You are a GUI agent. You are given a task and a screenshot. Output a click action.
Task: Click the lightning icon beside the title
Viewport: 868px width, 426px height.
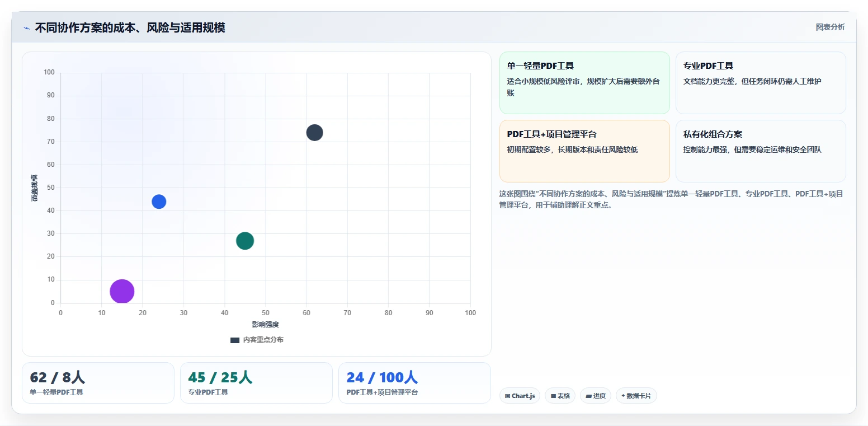point(26,28)
